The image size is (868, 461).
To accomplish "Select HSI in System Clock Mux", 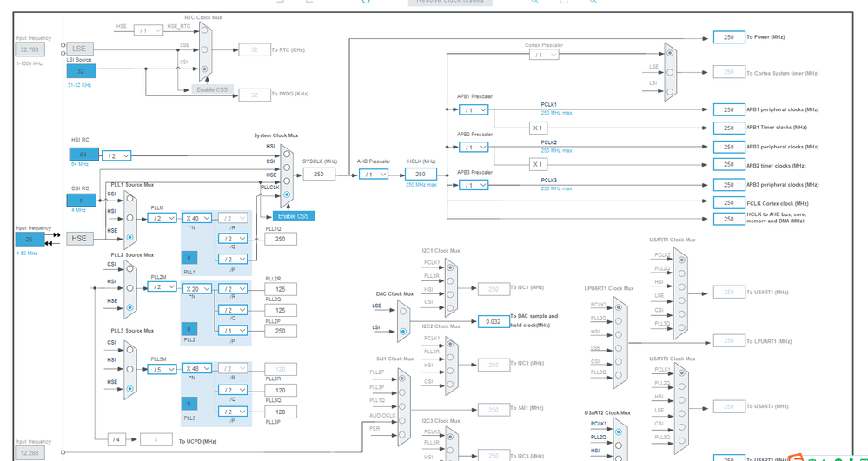I will 286,154.
